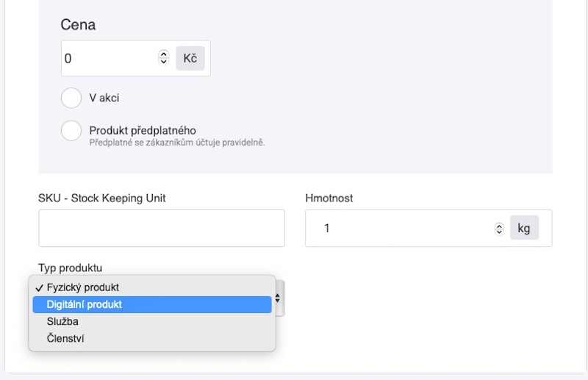Click into the SKU text field

[162, 228]
